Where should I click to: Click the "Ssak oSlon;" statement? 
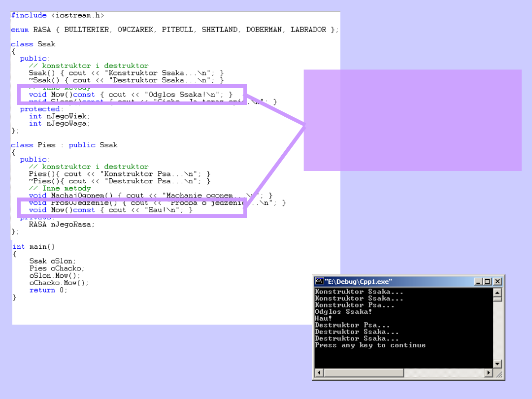53,261
